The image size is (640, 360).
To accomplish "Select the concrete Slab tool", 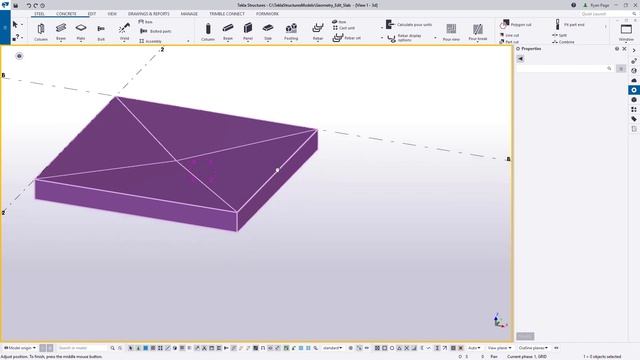I will pyautogui.click(x=268, y=32).
